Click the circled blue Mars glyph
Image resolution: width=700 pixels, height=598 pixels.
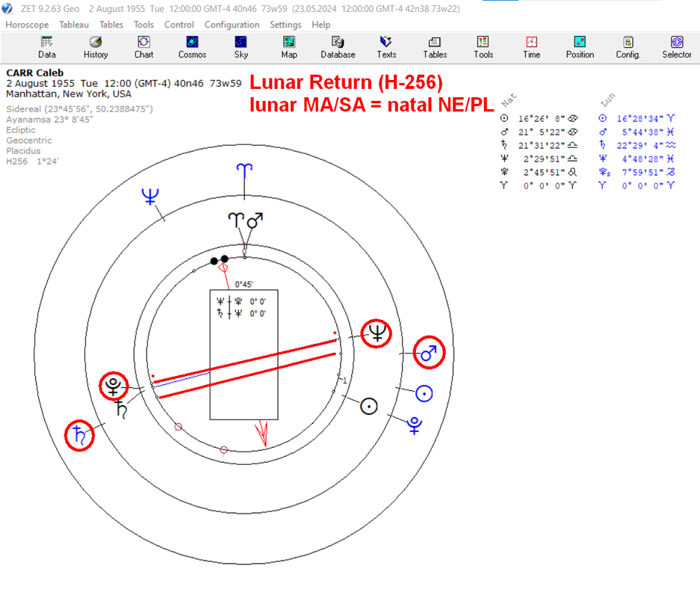point(429,352)
